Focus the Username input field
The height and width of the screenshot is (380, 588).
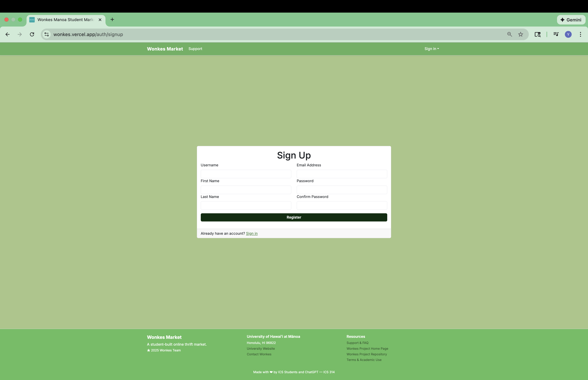click(x=246, y=174)
